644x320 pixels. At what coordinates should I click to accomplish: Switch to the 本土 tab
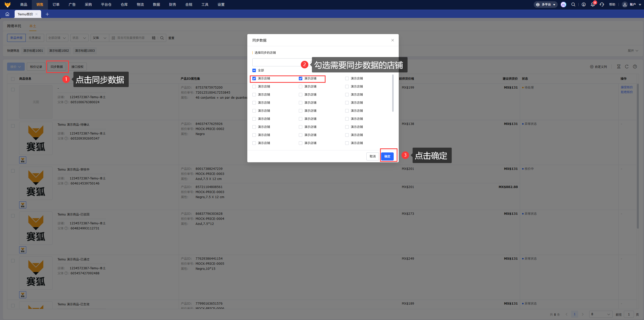(x=33, y=26)
